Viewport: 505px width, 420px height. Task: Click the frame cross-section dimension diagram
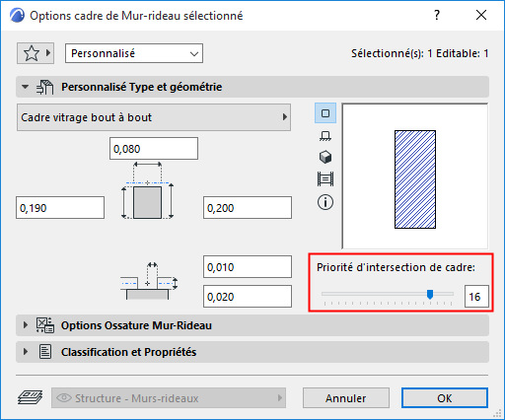[147, 190]
